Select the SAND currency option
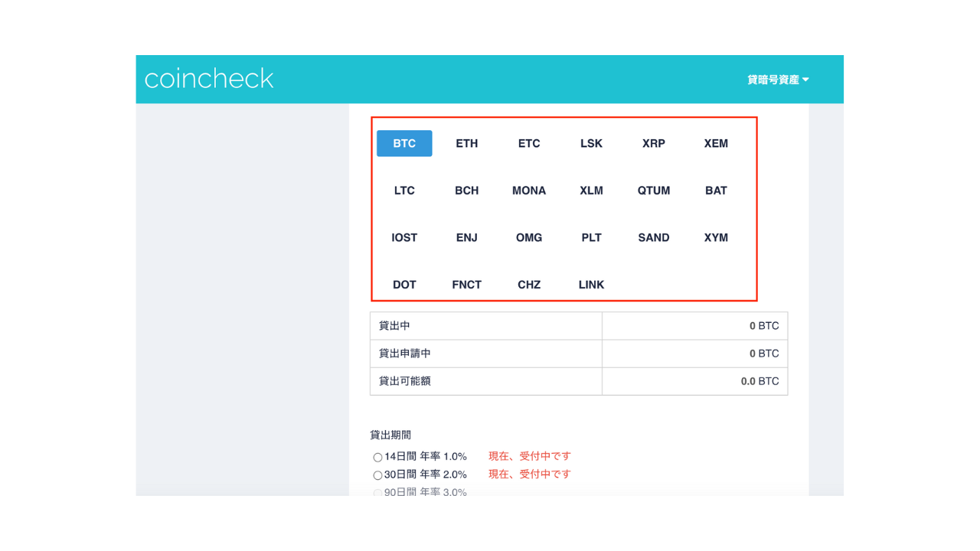The width and height of the screenshot is (980, 551). (653, 238)
